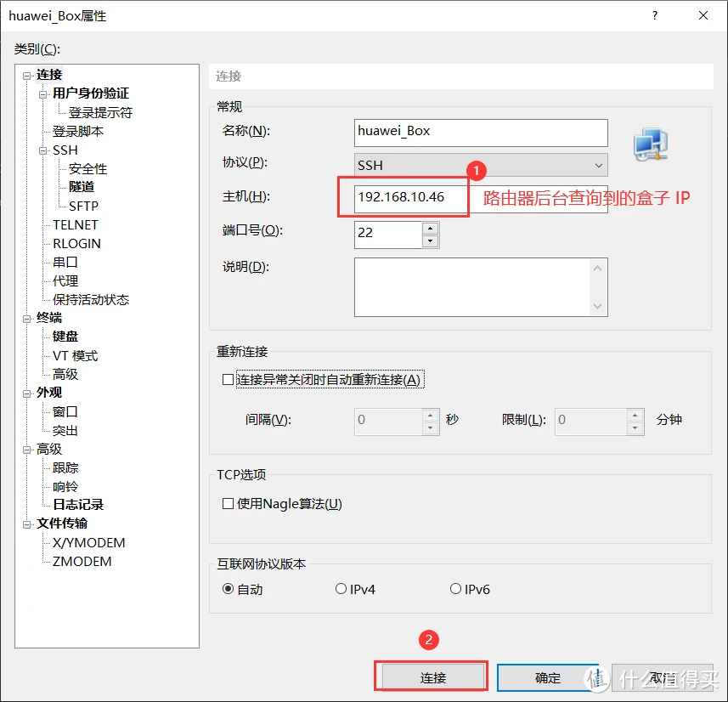The height and width of the screenshot is (702, 728).
Task: Select TELNET in the category tree
Action: pyautogui.click(x=76, y=225)
